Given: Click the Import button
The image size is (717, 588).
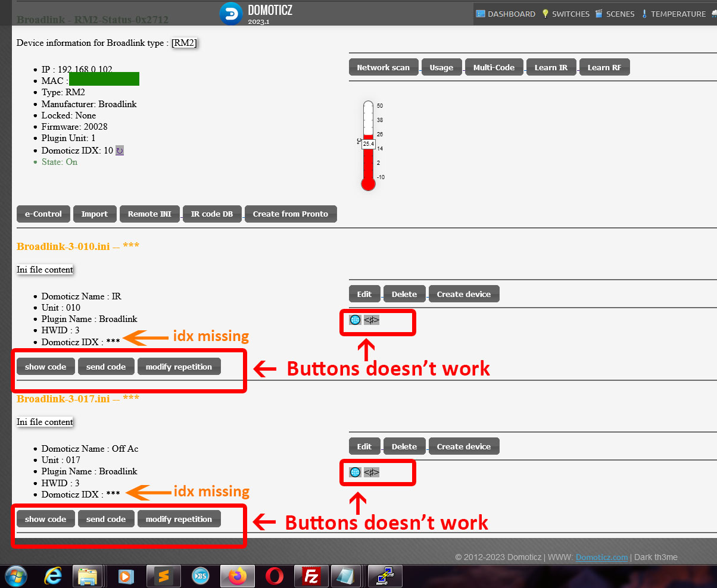Looking at the screenshot, I should pos(95,214).
